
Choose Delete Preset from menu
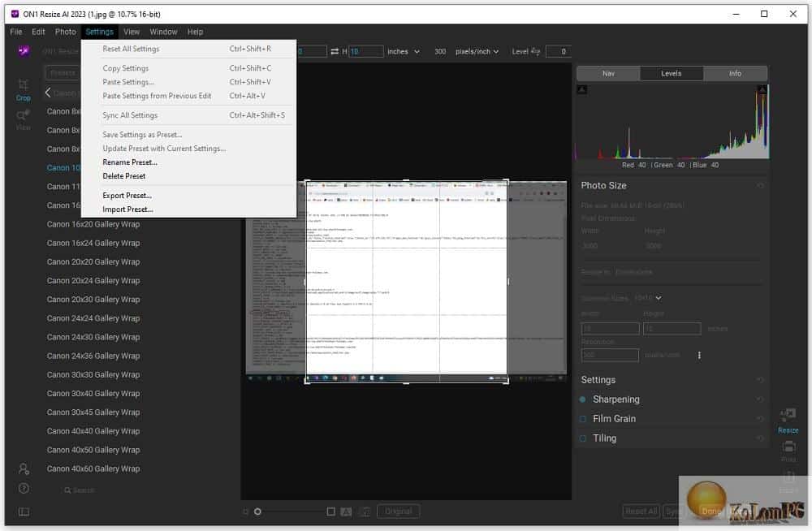[x=189, y=176]
